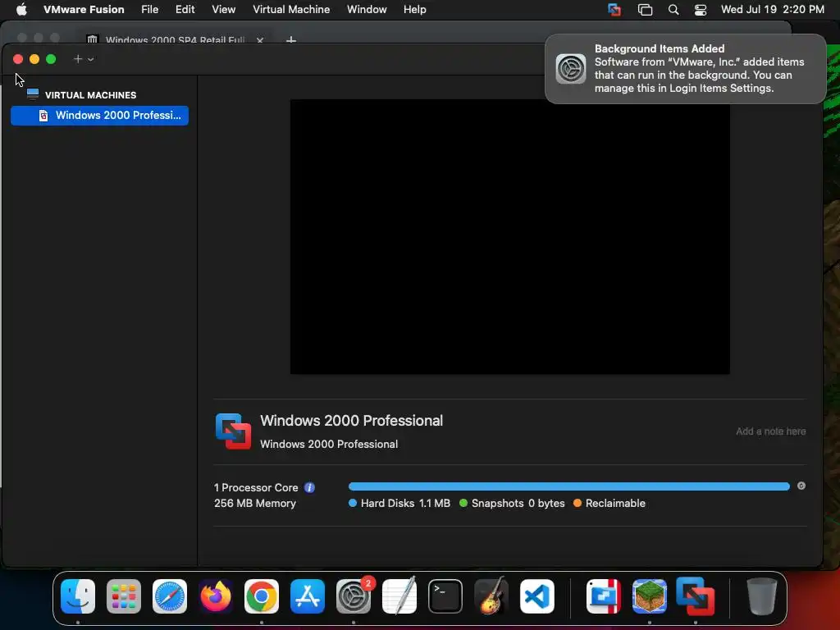Select the Windows 2000 SP4 Retail tab behind
Viewport: 840px width, 630px height.
pos(175,39)
